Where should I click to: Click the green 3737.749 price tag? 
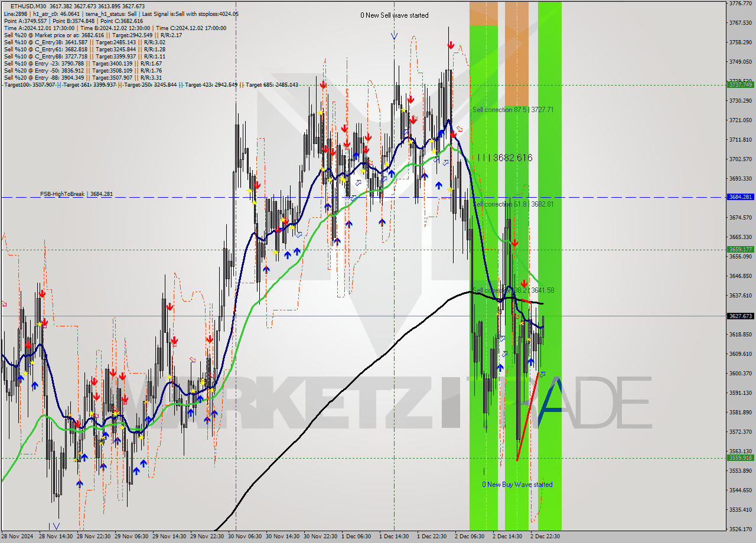point(740,85)
